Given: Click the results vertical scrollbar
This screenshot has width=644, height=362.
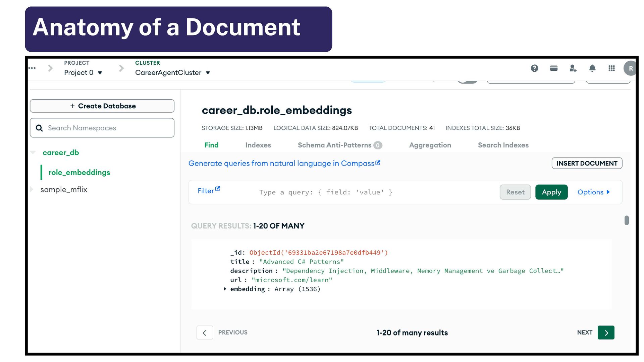Looking at the screenshot, I should coord(626,221).
